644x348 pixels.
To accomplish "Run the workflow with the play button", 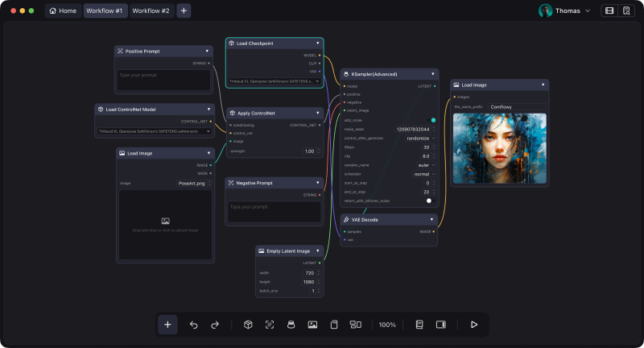I will click(x=474, y=325).
